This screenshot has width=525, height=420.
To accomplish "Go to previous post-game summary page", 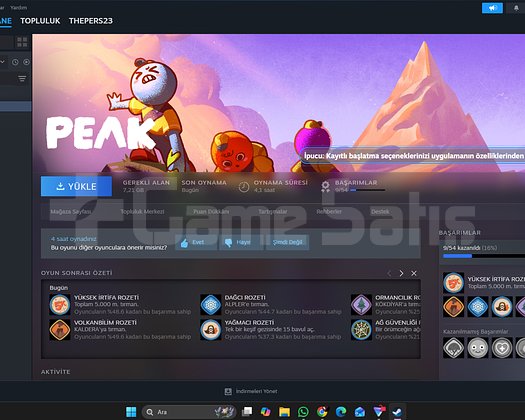I will (x=389, y=273).
